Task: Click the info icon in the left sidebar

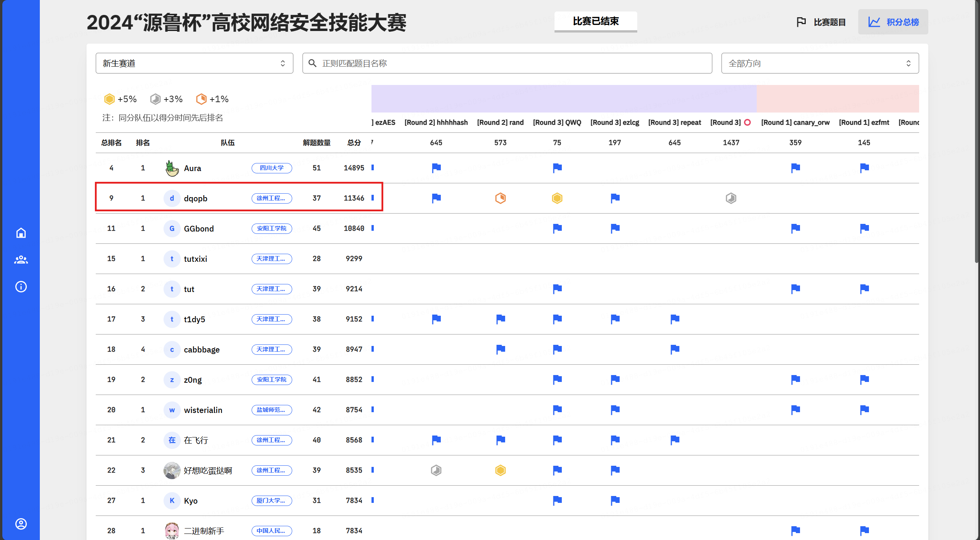Action: tap(21, 287)
